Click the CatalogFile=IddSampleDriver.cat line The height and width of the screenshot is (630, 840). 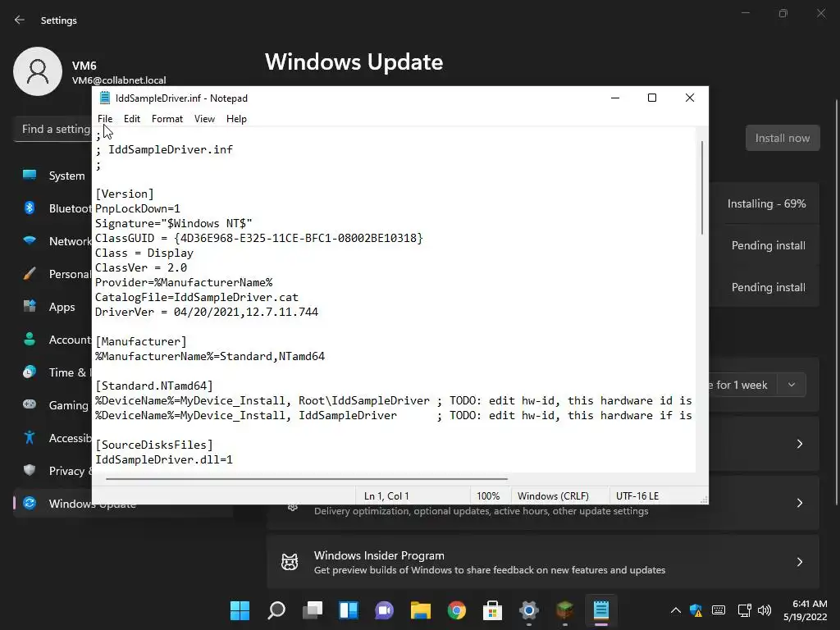[197, 297]
